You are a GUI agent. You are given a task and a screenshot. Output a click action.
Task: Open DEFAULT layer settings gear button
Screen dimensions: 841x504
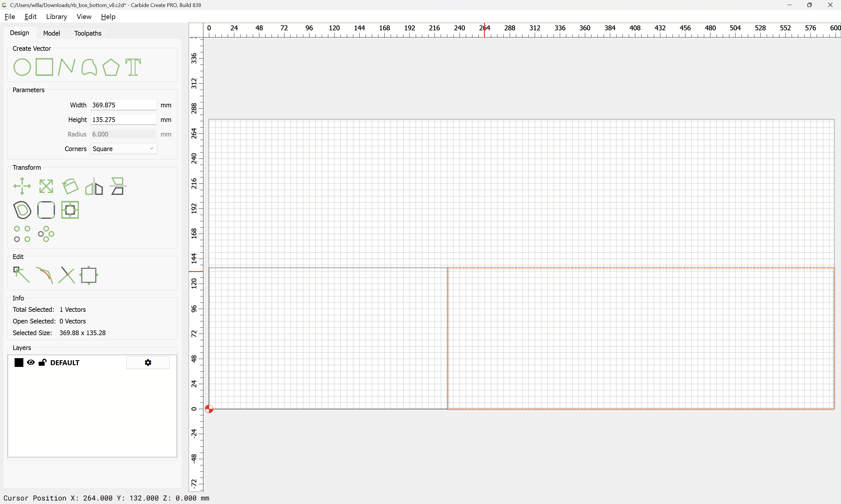point(148,362)
